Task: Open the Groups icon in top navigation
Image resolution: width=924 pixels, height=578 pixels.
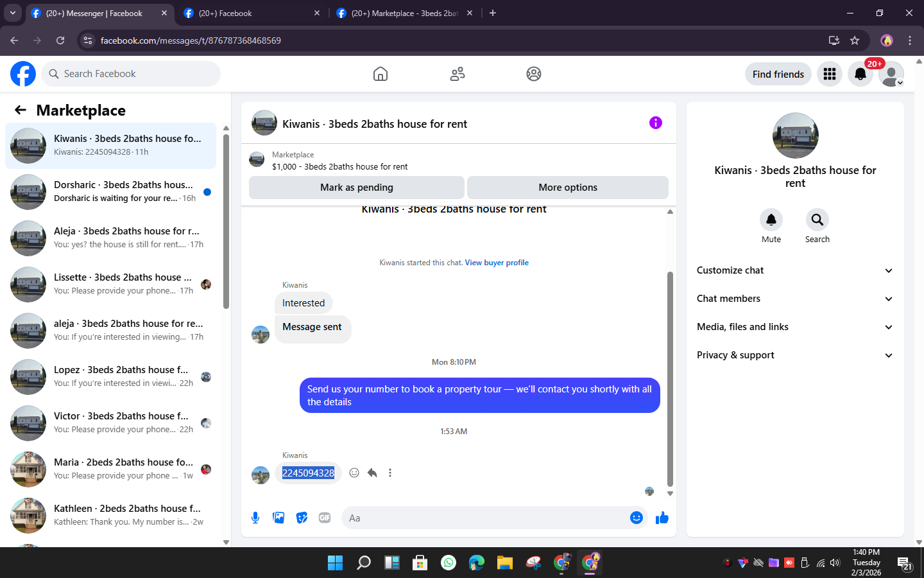Action: tap(534, 74)
